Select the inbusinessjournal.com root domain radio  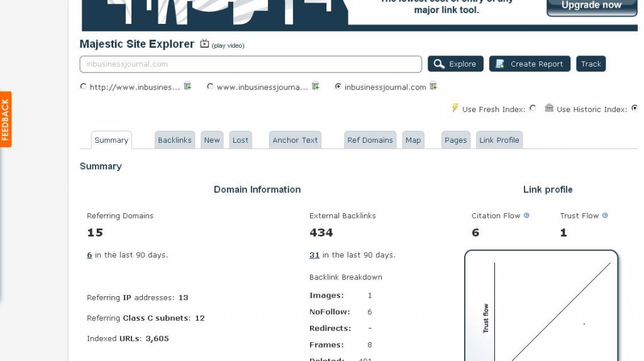point(338,86)
